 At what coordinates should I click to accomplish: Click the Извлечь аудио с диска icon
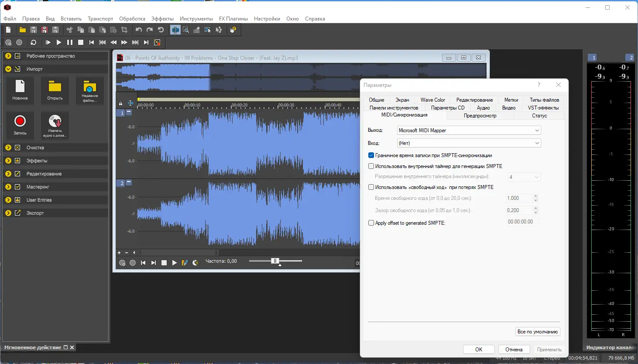[x=55, y=125]
